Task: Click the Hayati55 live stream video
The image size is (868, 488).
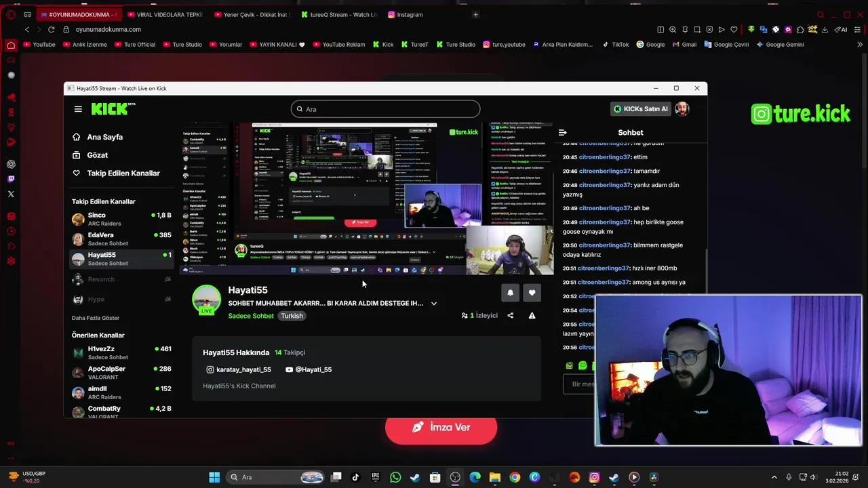Action: 366,199
